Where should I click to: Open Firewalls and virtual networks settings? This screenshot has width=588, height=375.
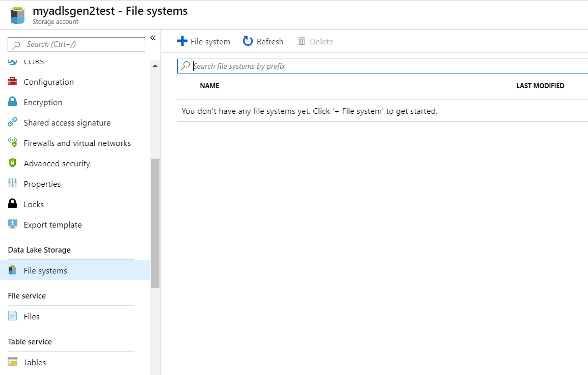point(77,143)
